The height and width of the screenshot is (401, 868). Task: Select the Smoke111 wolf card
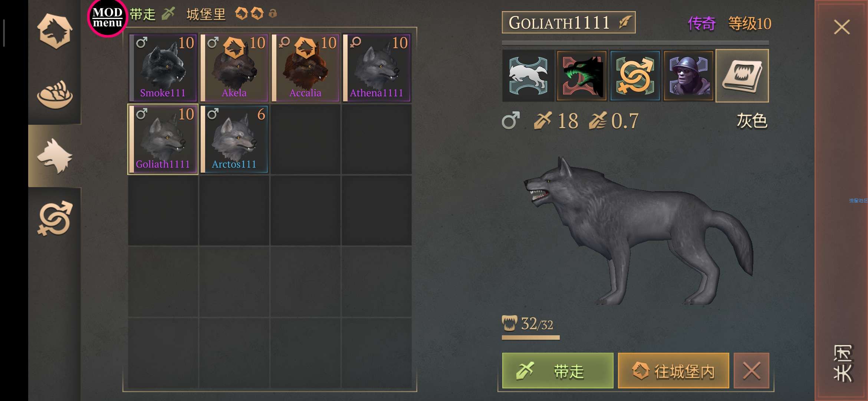[163, 68]
